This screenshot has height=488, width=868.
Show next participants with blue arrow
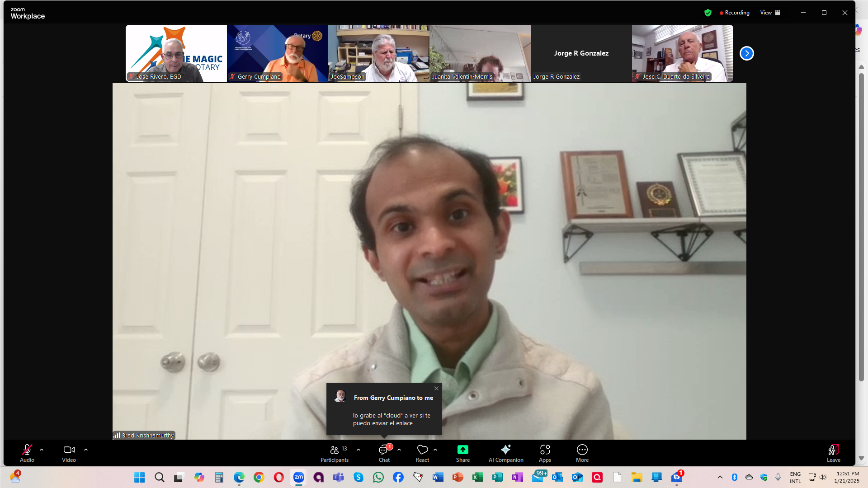[x=746, y=53]
